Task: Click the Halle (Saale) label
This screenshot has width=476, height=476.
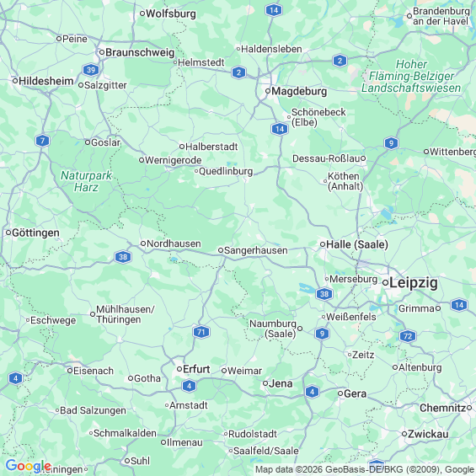Action: pyautogui.click(x=357, y=244)
